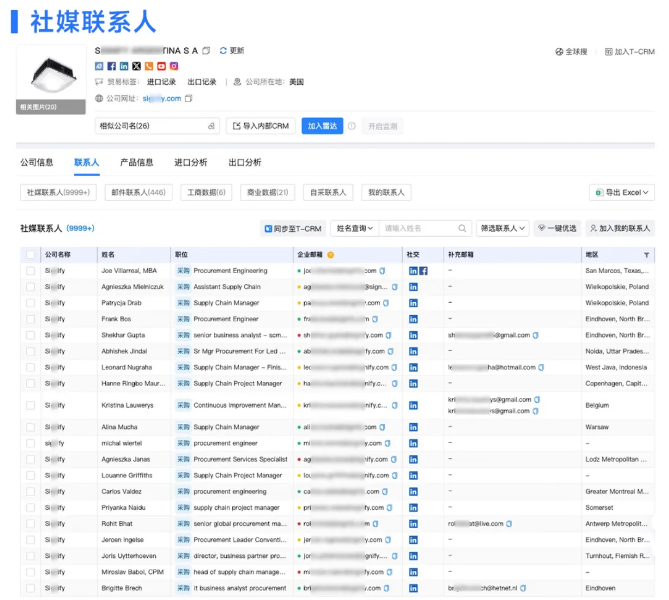The height and width of the screenshot is (600, 669).
Task: Open the 姓名查询 dropdown
Action: (x=355, y=228)
